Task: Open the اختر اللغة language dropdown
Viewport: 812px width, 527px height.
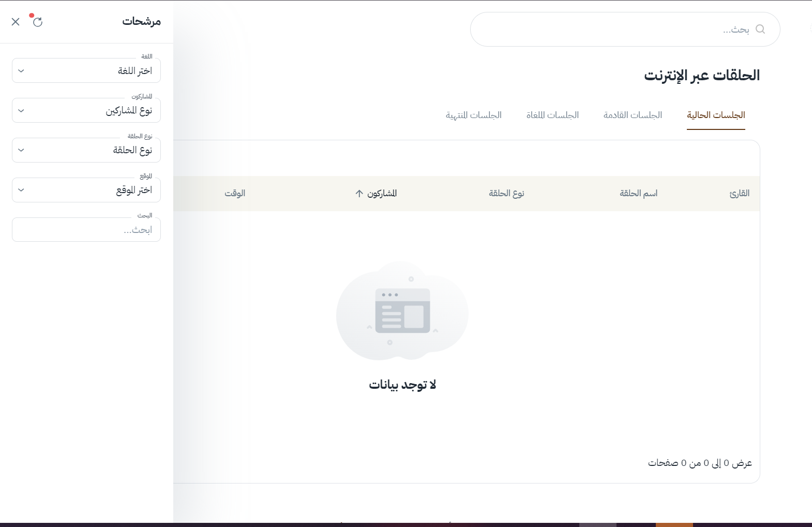Action: coord(86,71)
